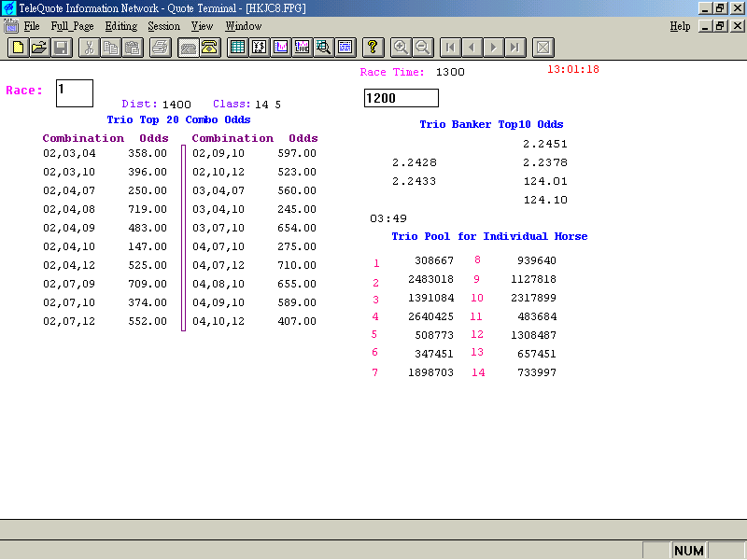Click the yellow question mark help icon
This screenshot has width=747, height=560.
373,48
